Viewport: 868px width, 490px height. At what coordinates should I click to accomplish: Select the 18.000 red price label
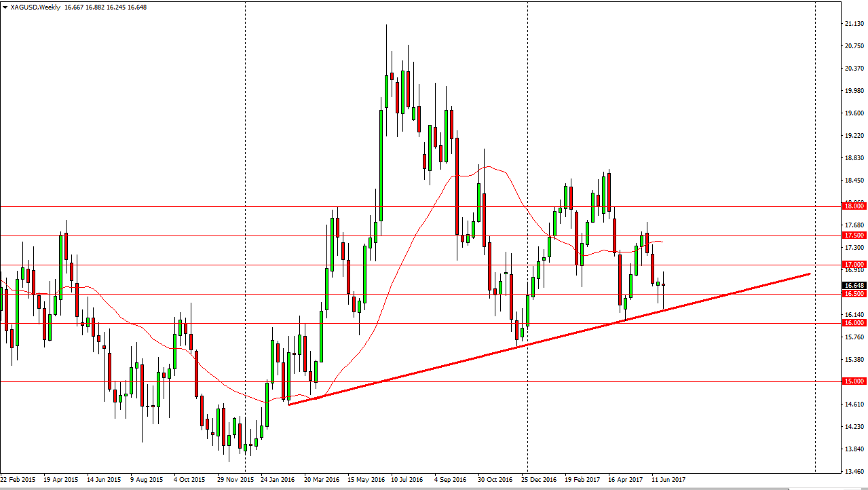click(853, 206)
